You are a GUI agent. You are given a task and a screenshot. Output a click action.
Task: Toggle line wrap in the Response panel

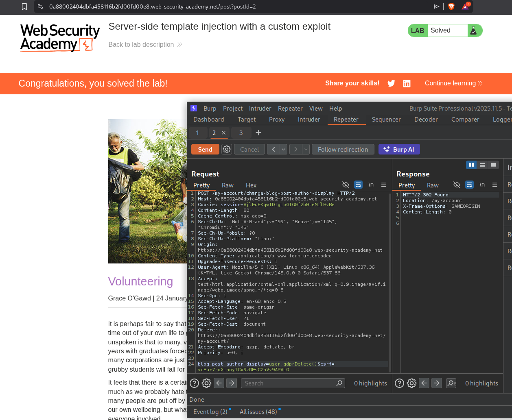[469, 185]
